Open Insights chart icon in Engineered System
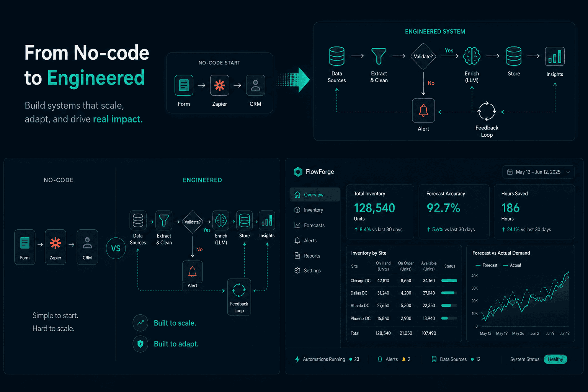The image size is (588, 392). tap(555, 57)
